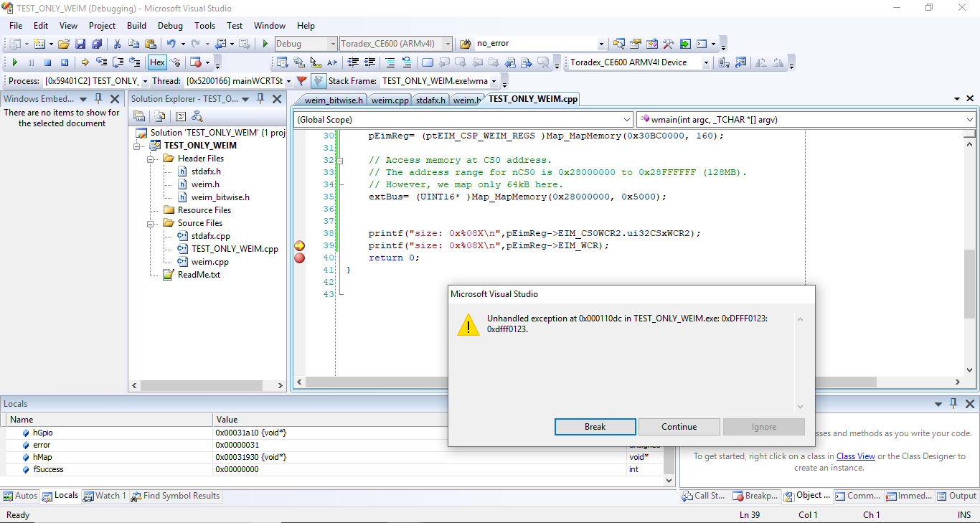Open the Thread dropdown

(x=288, y=81)
